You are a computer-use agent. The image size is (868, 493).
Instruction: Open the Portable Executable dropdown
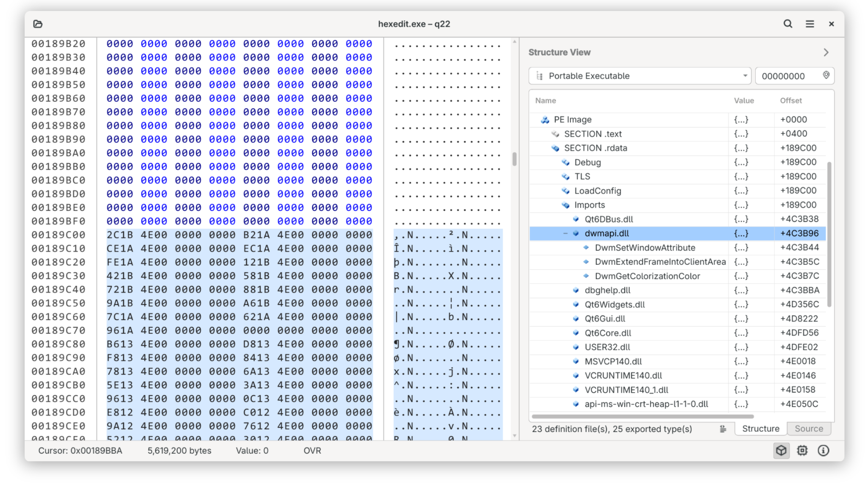tap(640, 76)
